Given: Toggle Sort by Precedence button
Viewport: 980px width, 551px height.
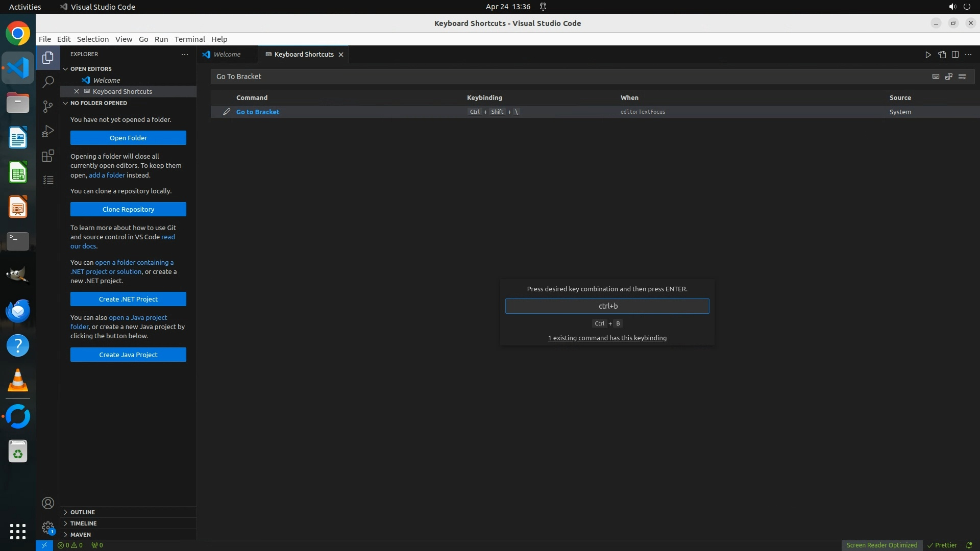Looking at the screenshot, I should point(949,77).
